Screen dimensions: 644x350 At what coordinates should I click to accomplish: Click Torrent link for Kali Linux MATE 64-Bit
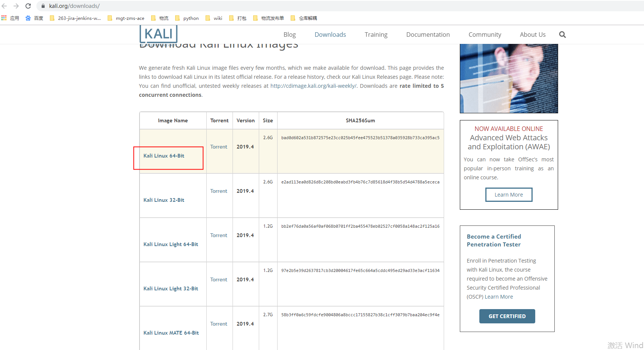(x=219, y=324)
